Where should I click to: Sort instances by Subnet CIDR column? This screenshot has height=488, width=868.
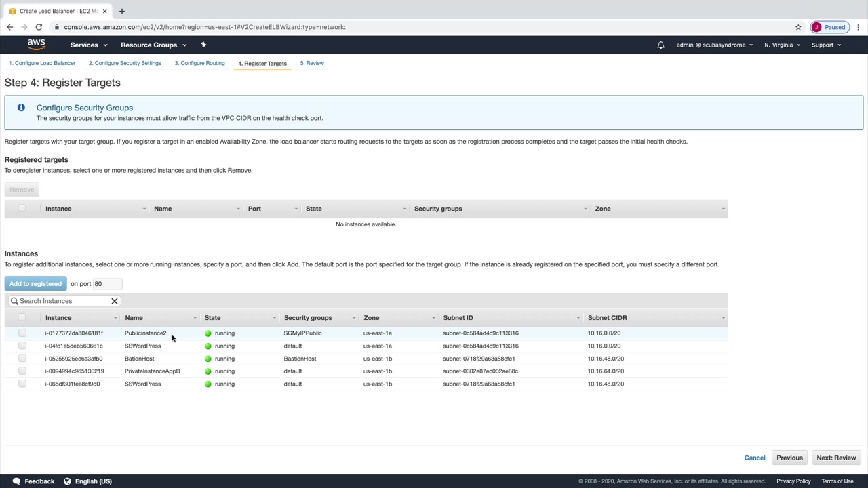(656, 317)
